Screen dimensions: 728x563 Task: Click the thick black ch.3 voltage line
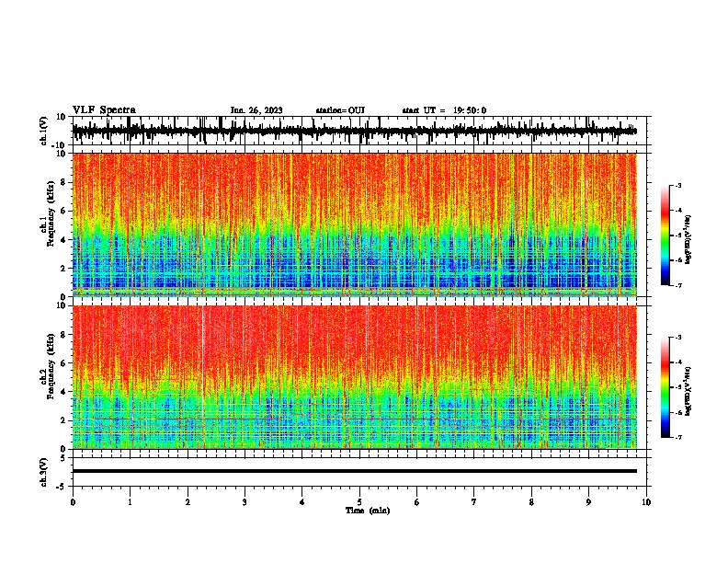click(x=355, y=471)
